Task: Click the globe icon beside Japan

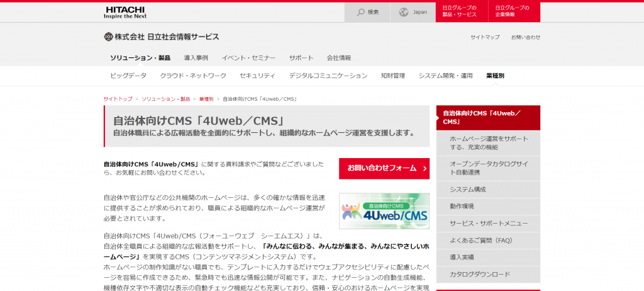Action: 404,13
